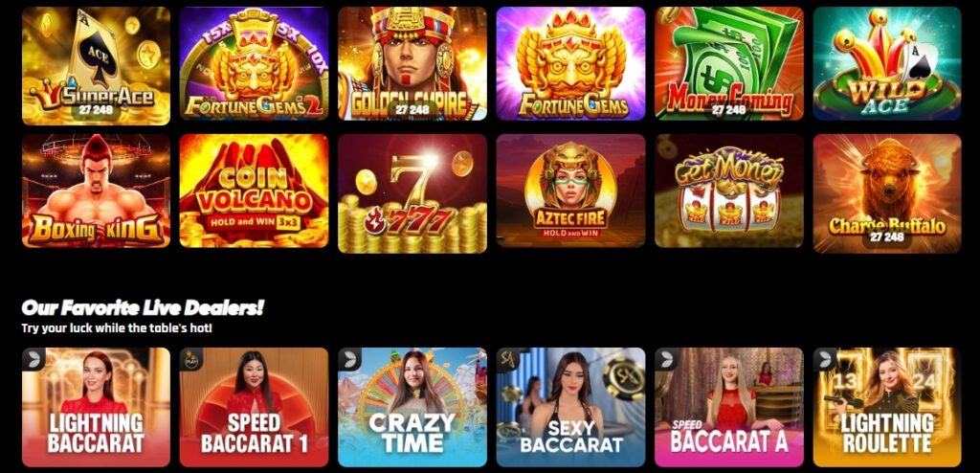
Task: Launch the Boxing King game
Action: point(96,191)
